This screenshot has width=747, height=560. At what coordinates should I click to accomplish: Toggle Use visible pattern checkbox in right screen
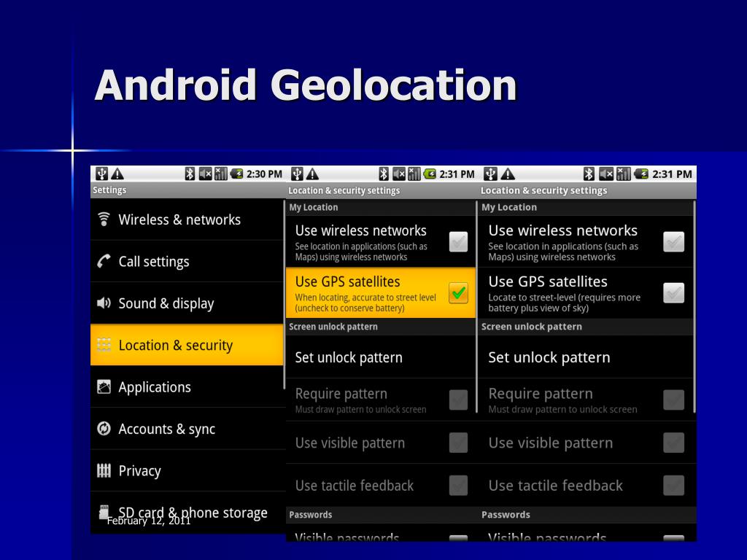673,443
